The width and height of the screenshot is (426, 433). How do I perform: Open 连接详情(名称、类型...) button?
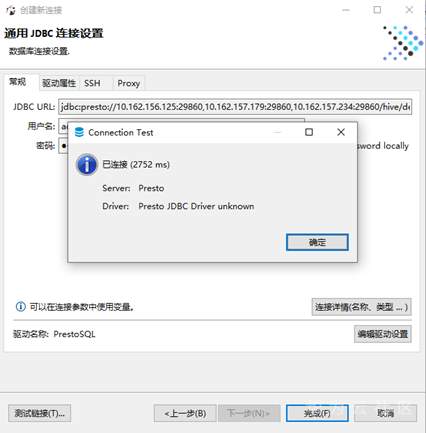[x=362, y=307]
